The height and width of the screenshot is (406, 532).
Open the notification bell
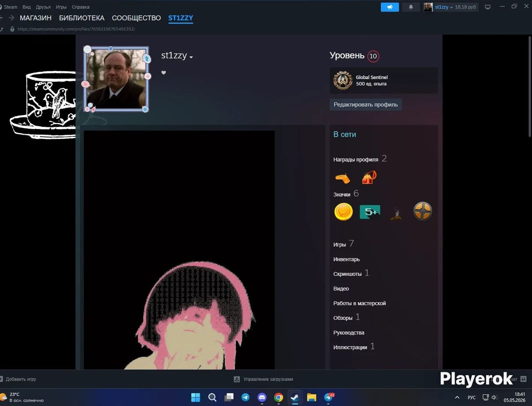[411, 7]
